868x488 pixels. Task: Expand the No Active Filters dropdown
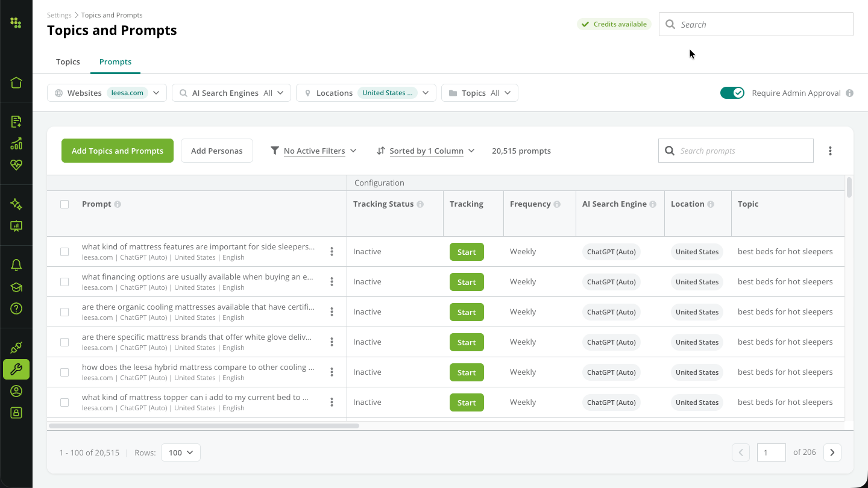point(313,151)
